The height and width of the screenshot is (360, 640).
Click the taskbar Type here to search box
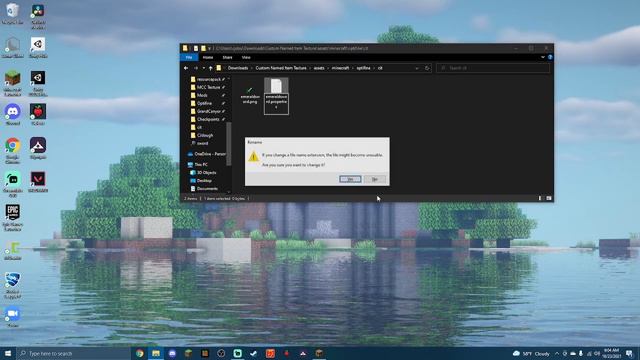(73, 353)
